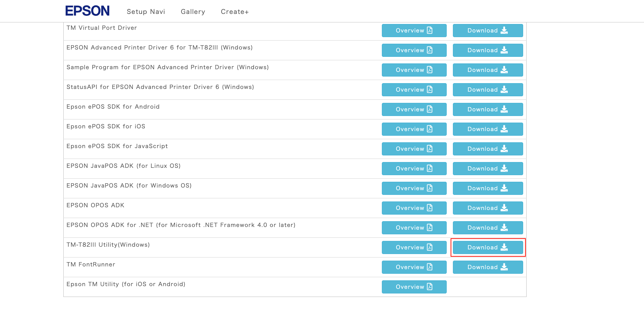The width and height of the screenshot is (644, 319).
Task: Download EPSON JavaPOS ADK for Linux OS
Action: click(x=488, y=169)
